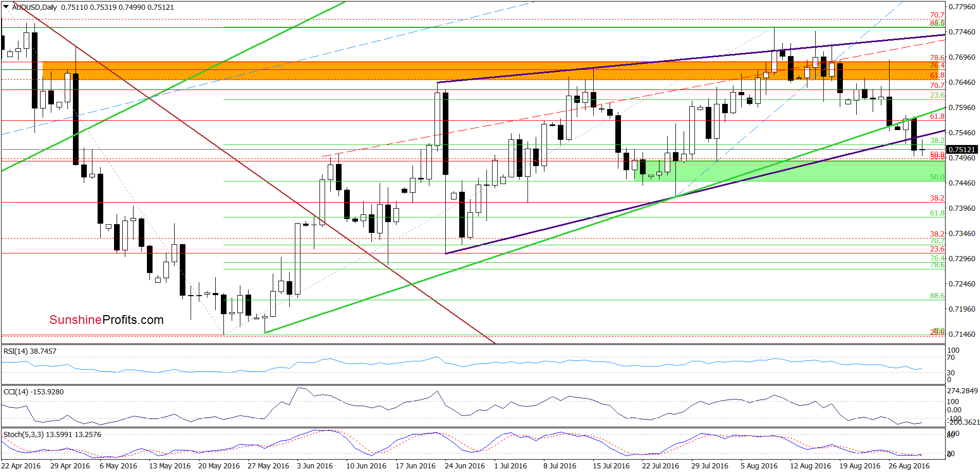Click the 0.75460 price axis label
The image size is (980, 473).
coord(962,133)
